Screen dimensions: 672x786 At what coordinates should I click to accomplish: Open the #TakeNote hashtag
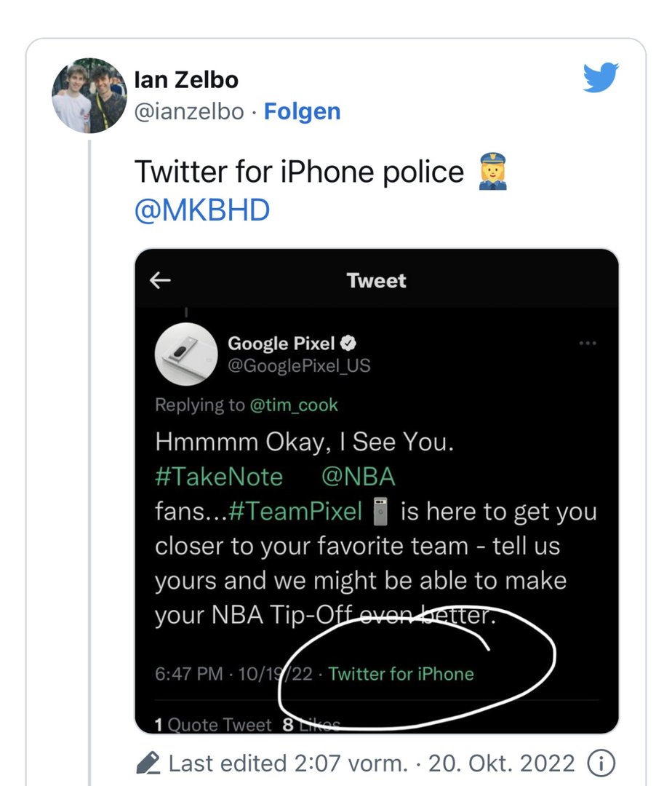pyautogui.click(x=219, y=477)
